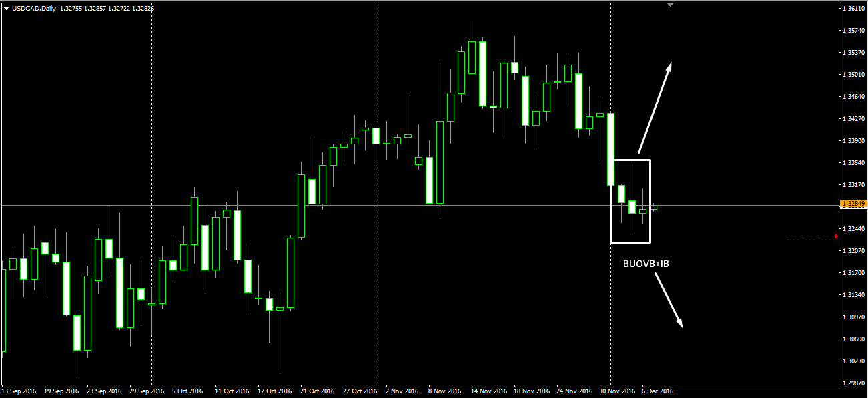Click the 17 Oct 2016 date label

coord(276,391)
